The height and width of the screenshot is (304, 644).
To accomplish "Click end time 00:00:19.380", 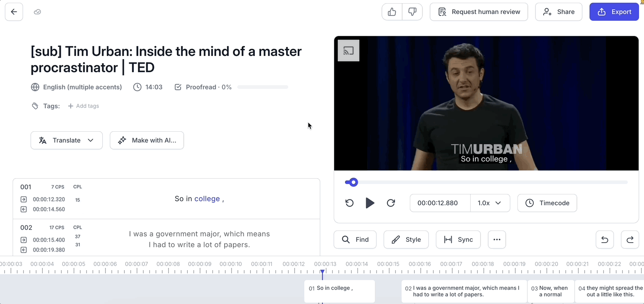I will (x=49, y=250).
